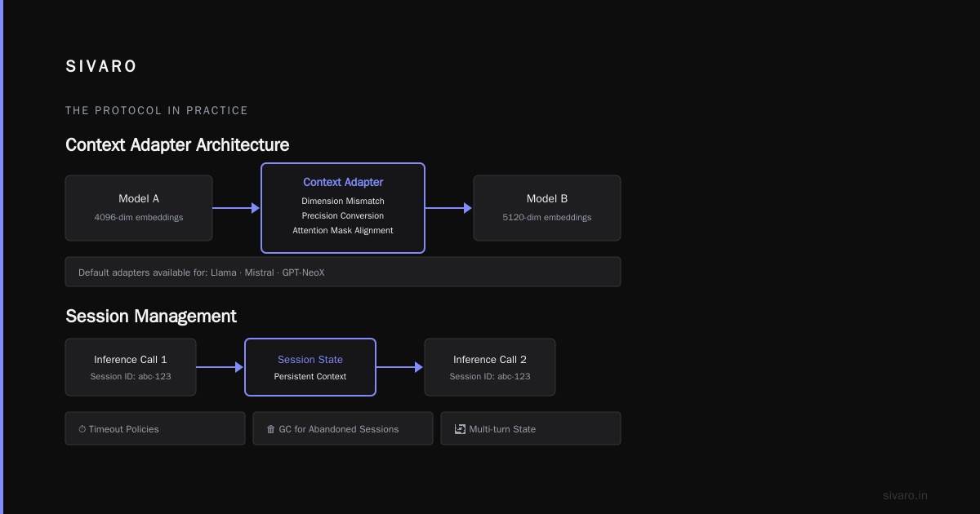Click the arrow from Context Adapter to Model B

click(448, 208)
